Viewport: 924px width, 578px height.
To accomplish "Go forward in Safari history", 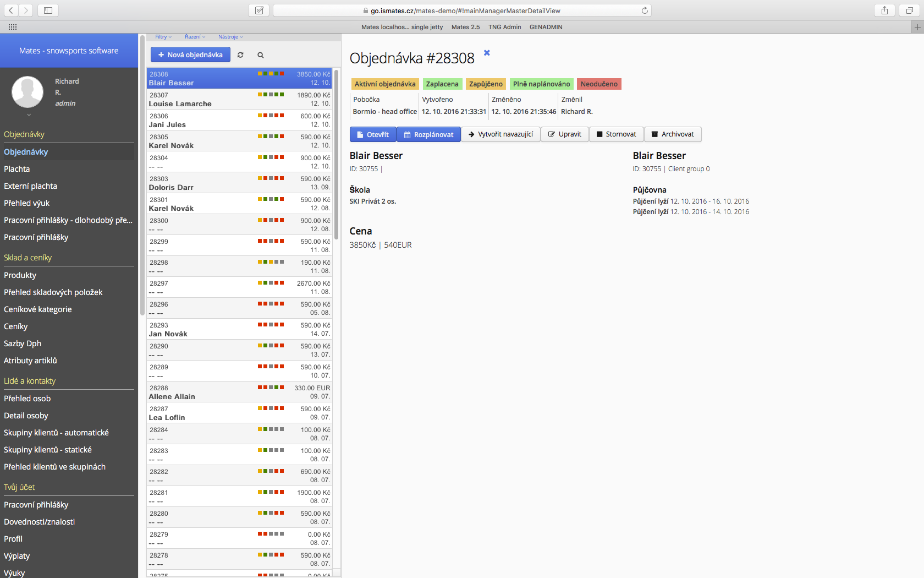I will [26, 10].
